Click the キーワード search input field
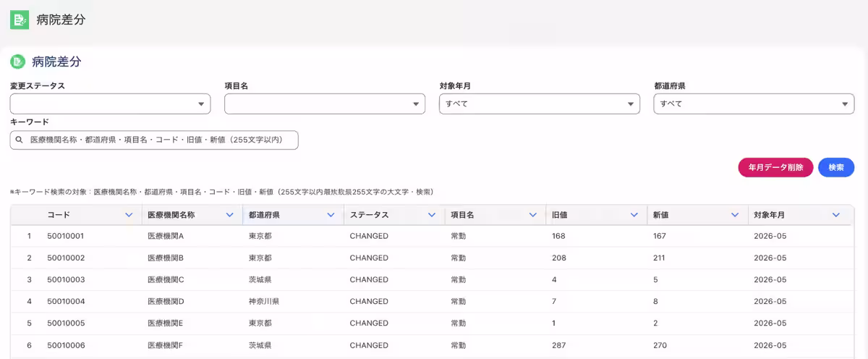This screenshot has height=359, width=868. point(154,140)
